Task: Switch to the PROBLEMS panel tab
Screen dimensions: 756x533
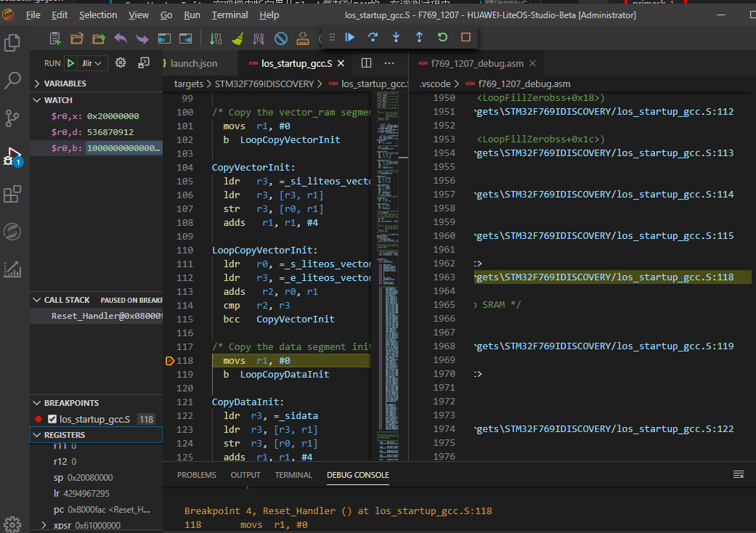Action: point(196,475)
